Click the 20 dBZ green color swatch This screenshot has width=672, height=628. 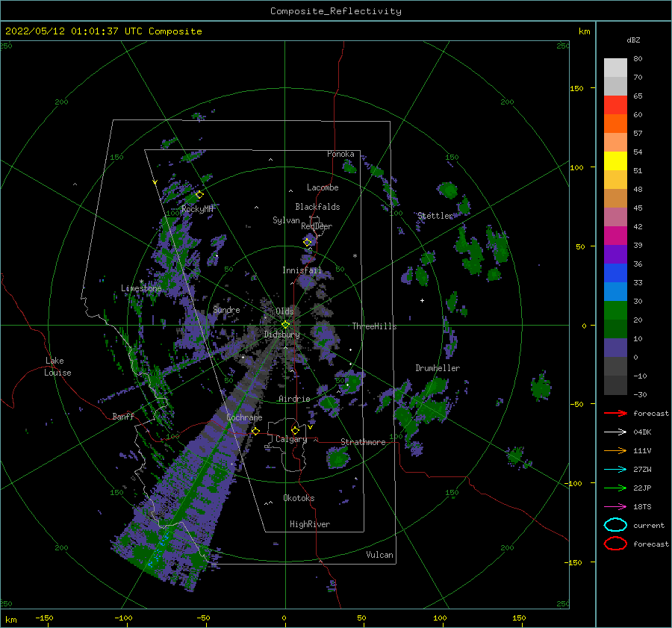pyautogui.click(x=615, y=311)
